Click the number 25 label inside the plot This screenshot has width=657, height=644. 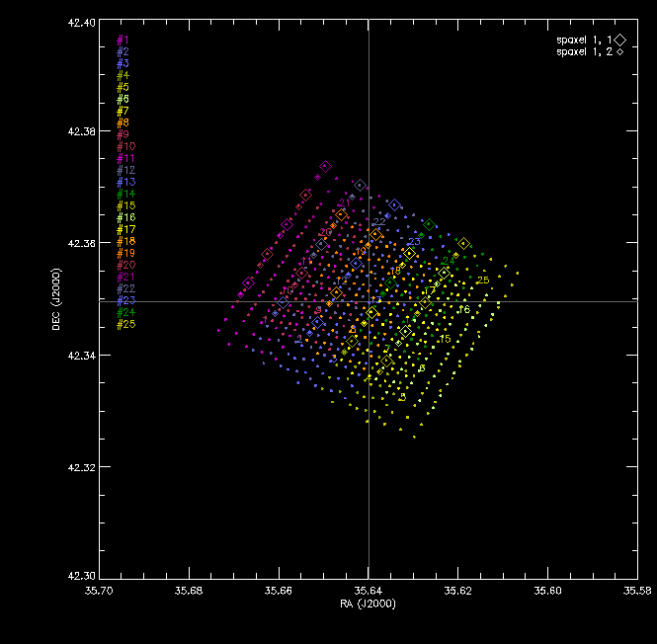tap(483, 280)
